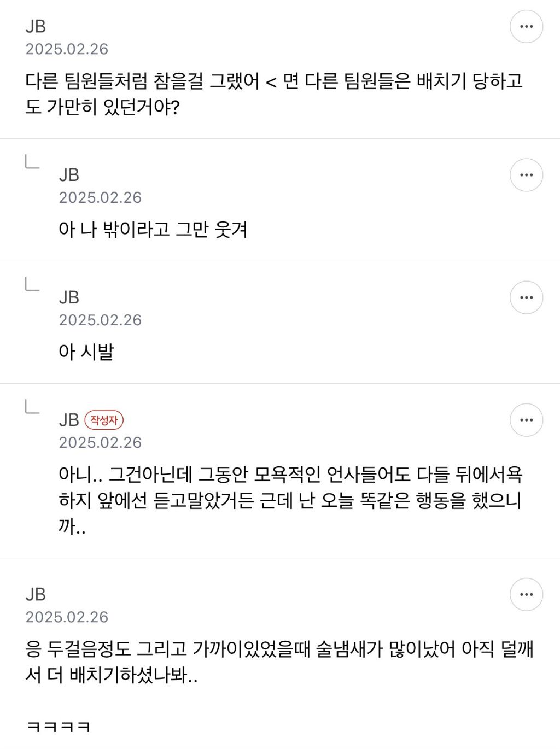Image resolution: width=560 pixels, height=749 pixels.
Task: Tap the JB username next to 작성자 badge
Action: coord(69,420)
